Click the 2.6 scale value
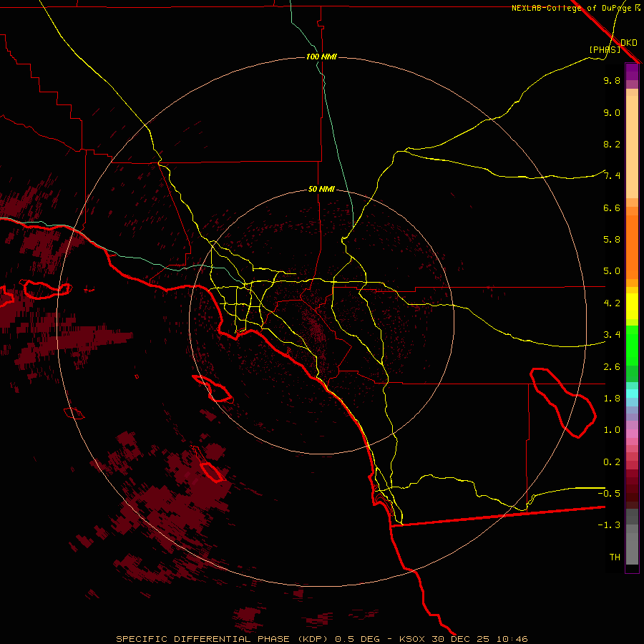 [x=612, y=367]
